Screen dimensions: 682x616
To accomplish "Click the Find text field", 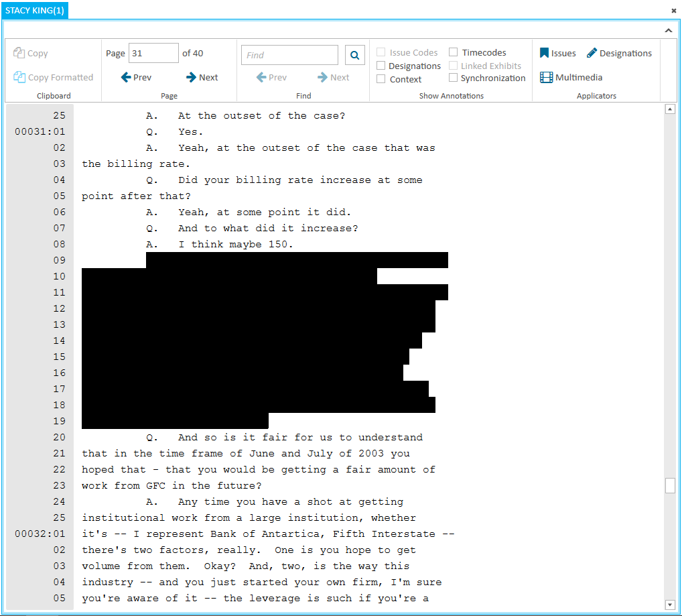I will tap(289, 55).
